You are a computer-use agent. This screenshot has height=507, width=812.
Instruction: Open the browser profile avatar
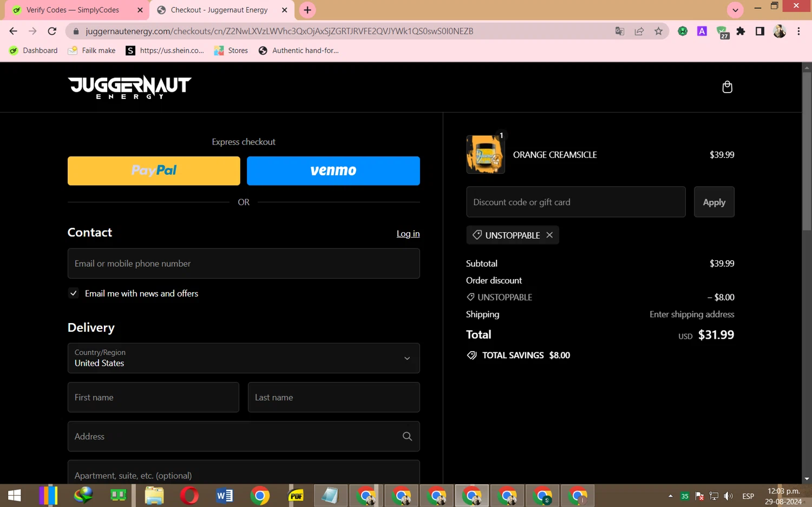[x=780, y=31]
